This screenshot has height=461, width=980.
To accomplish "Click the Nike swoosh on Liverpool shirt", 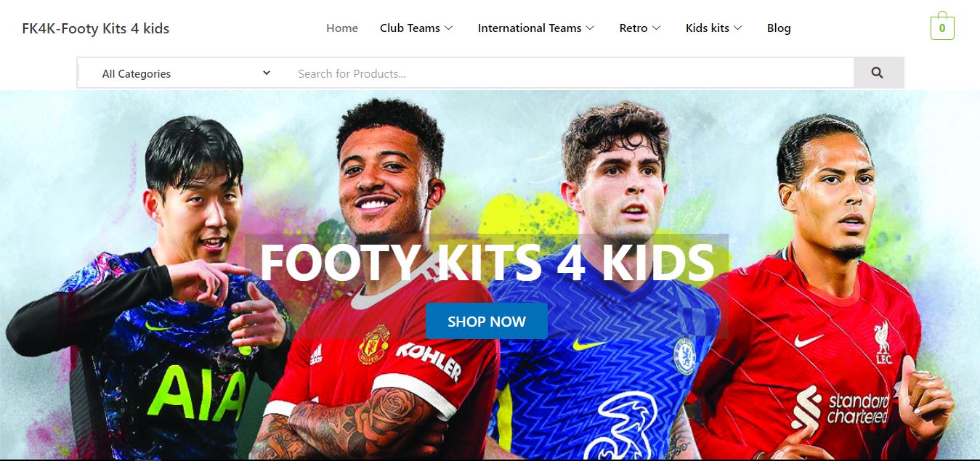I will pos(809,340).
